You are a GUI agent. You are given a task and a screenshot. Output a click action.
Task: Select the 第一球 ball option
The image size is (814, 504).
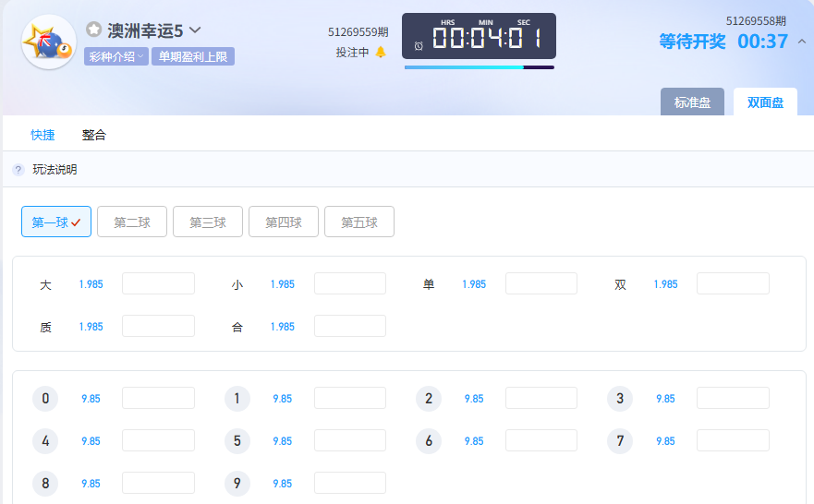tap(56, 222)
